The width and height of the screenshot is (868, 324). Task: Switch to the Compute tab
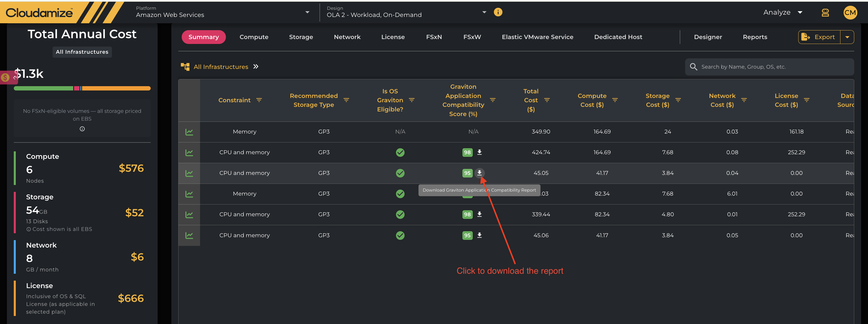[x=254, y=37]
